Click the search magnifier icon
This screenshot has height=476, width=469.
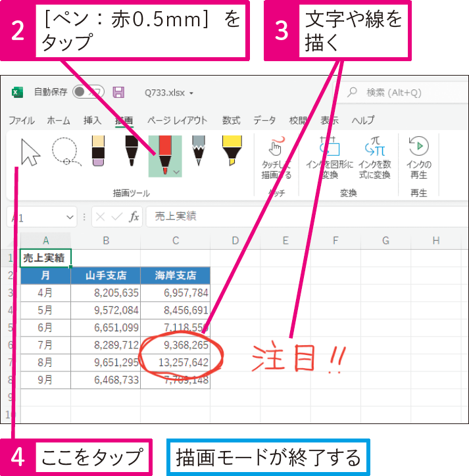[352, 92]
